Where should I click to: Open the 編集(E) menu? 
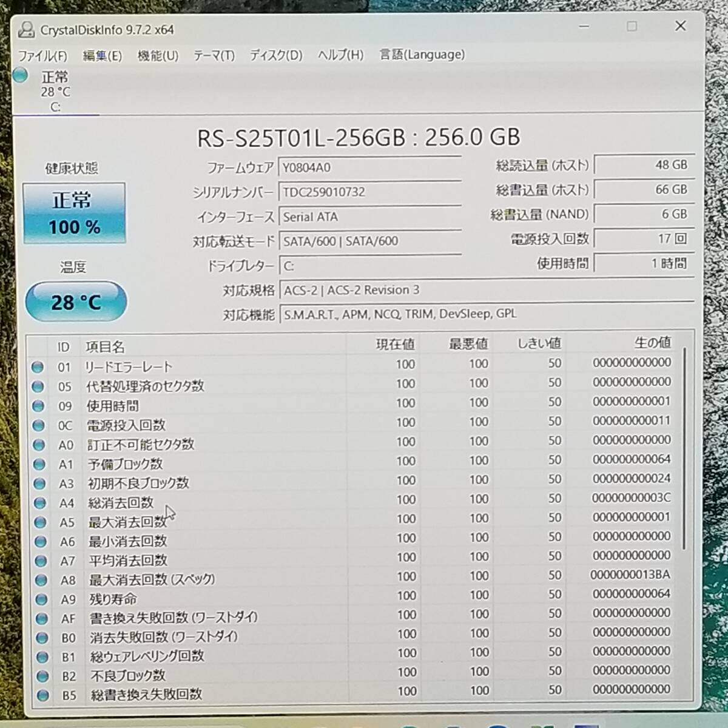coord(102,56)
